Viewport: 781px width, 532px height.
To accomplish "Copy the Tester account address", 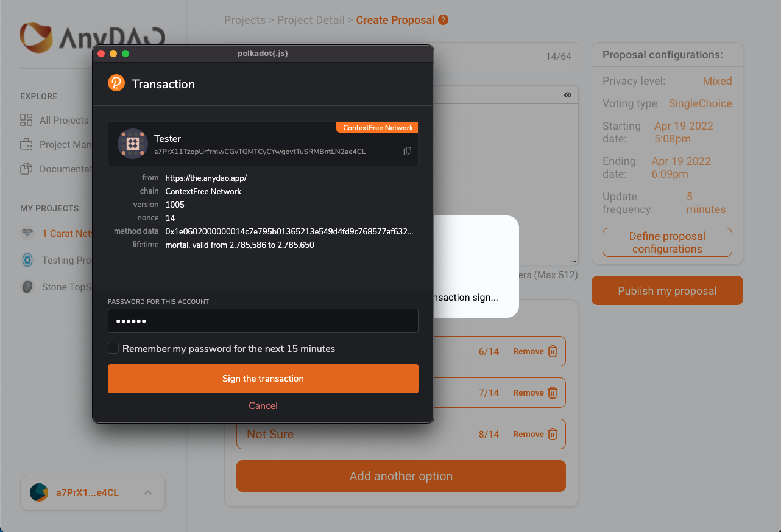I will point(408,151).
